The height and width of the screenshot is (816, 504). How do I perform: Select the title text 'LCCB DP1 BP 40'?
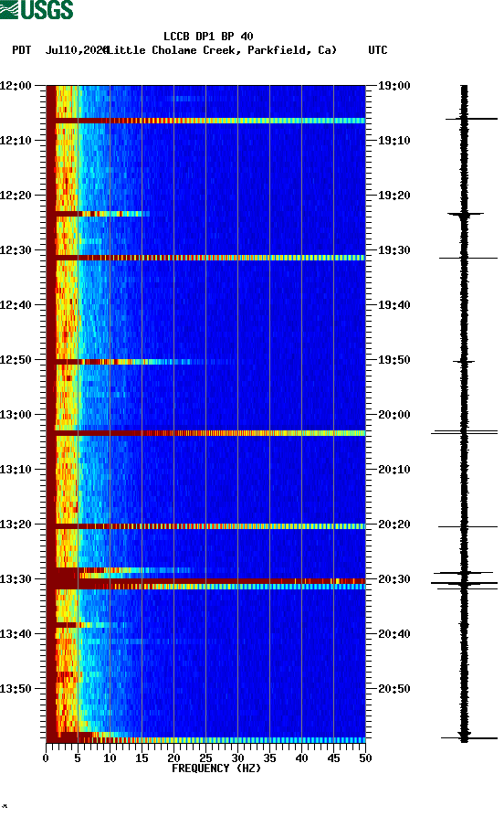208,37
